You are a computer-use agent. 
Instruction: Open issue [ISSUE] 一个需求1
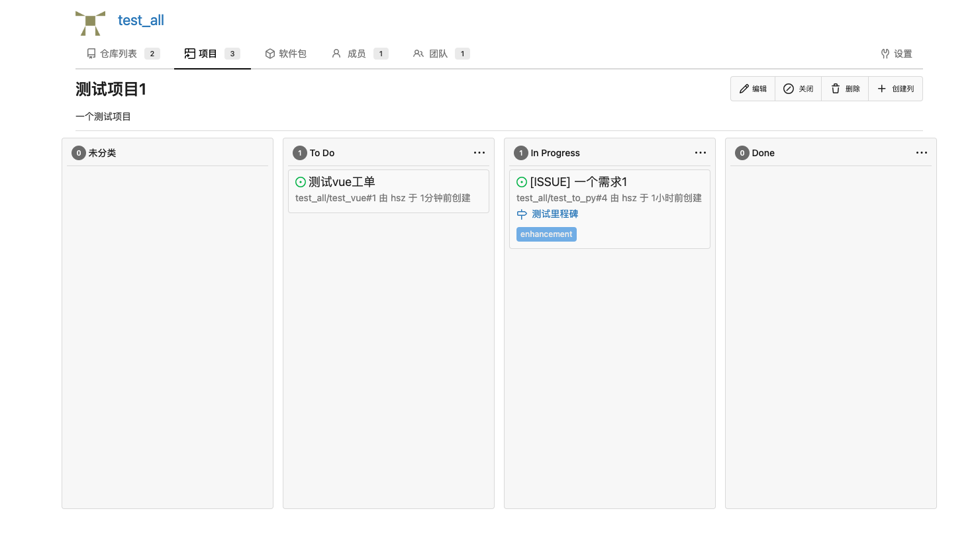pyautogui.click(x=579, y=182)
